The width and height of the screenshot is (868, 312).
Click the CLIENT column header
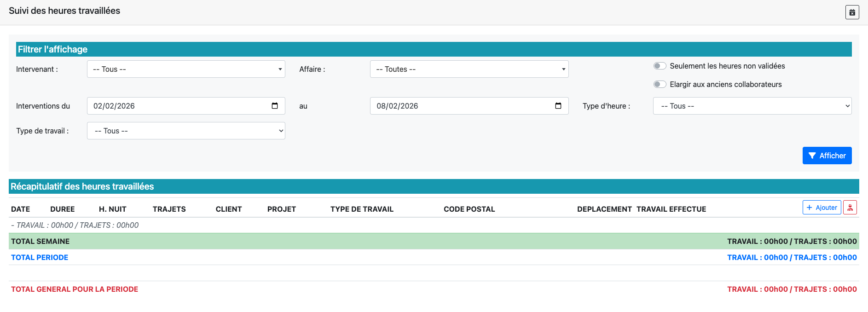(x=228, y=209)
